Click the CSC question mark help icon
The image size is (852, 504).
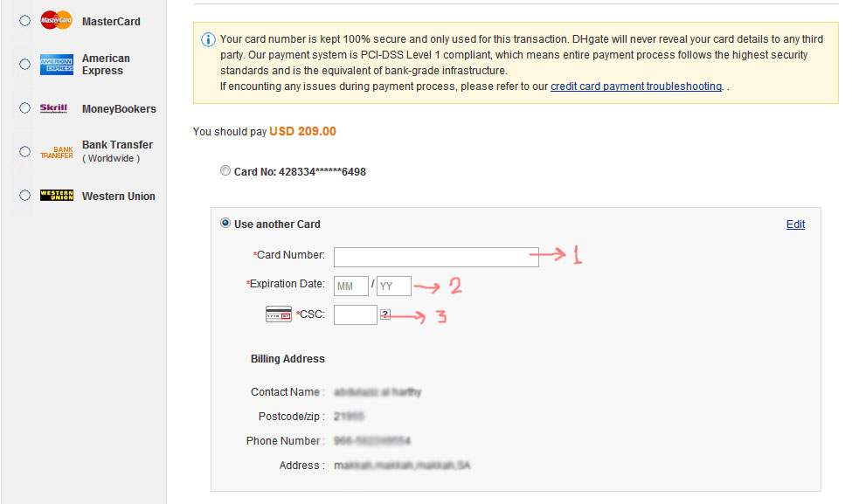coord(384,314)
